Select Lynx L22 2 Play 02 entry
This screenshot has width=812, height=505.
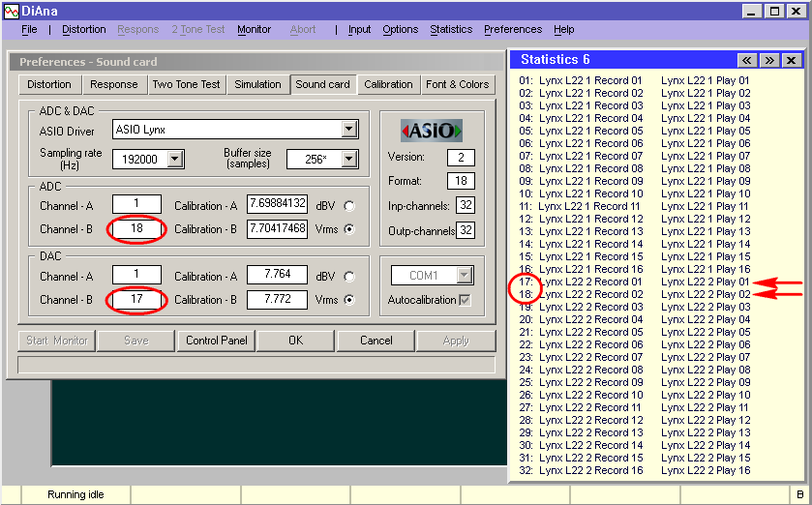[706, 294]
